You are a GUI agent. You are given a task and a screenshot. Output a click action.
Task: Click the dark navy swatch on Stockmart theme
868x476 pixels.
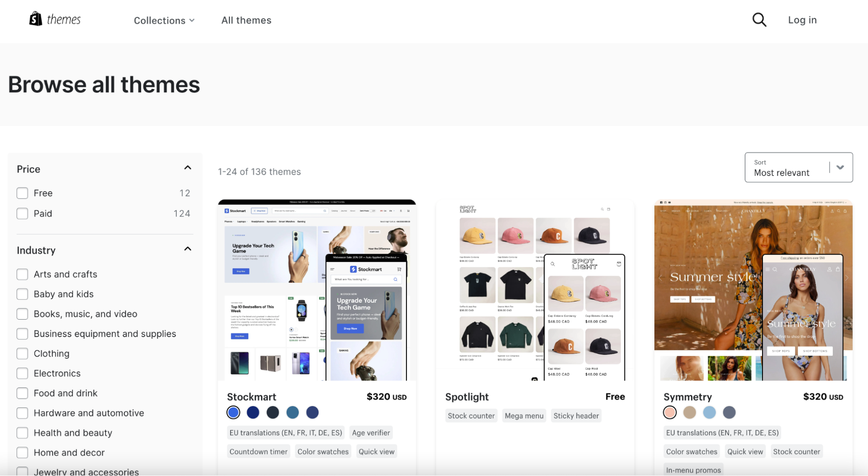coord(272,412)
